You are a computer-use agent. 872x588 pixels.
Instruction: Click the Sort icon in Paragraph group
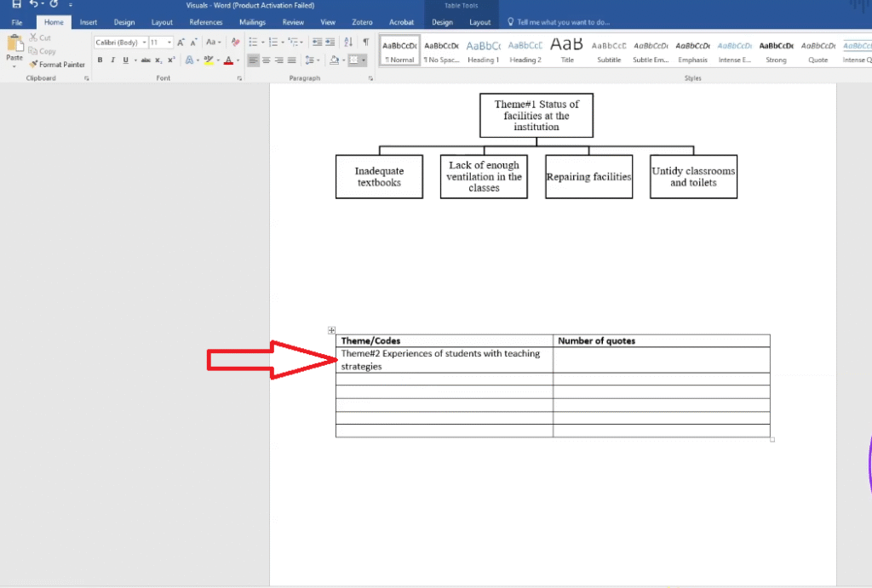pos(348,42)
